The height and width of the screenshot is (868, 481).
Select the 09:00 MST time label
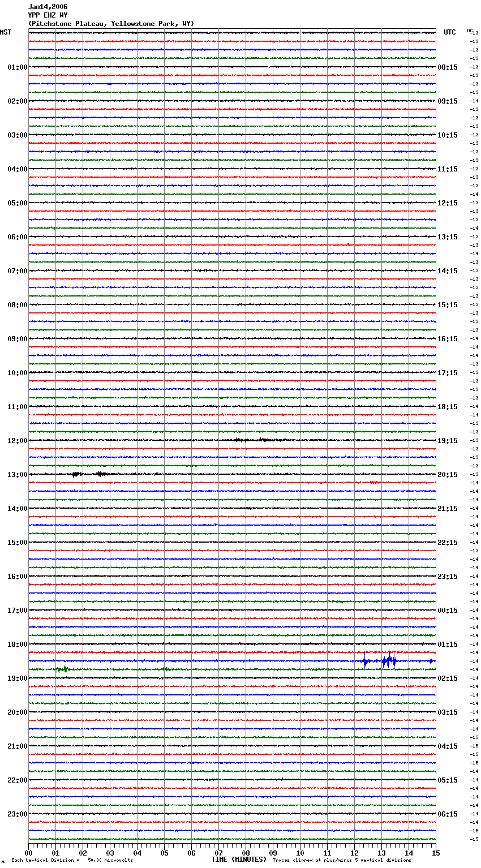18,339
